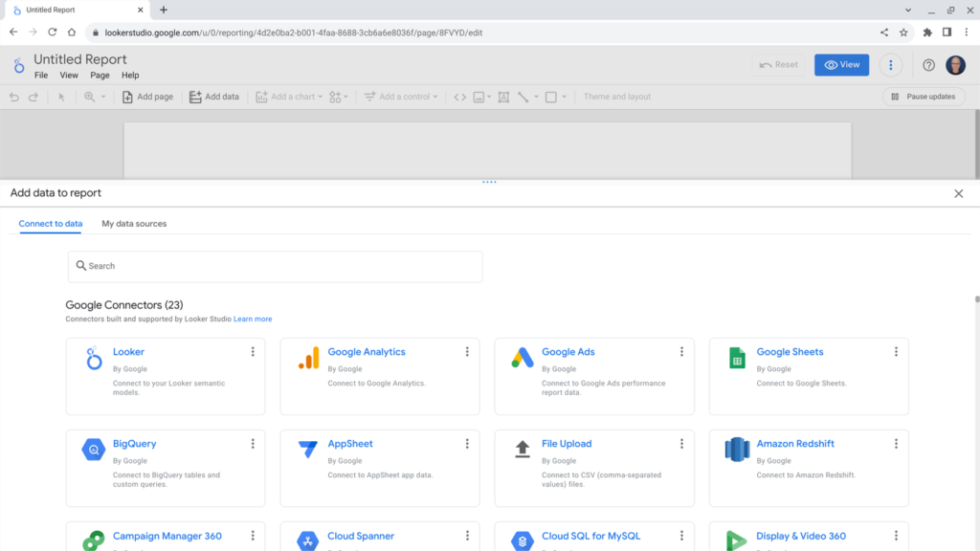Select the Amazon Redshift connector icon

[737, 450]
